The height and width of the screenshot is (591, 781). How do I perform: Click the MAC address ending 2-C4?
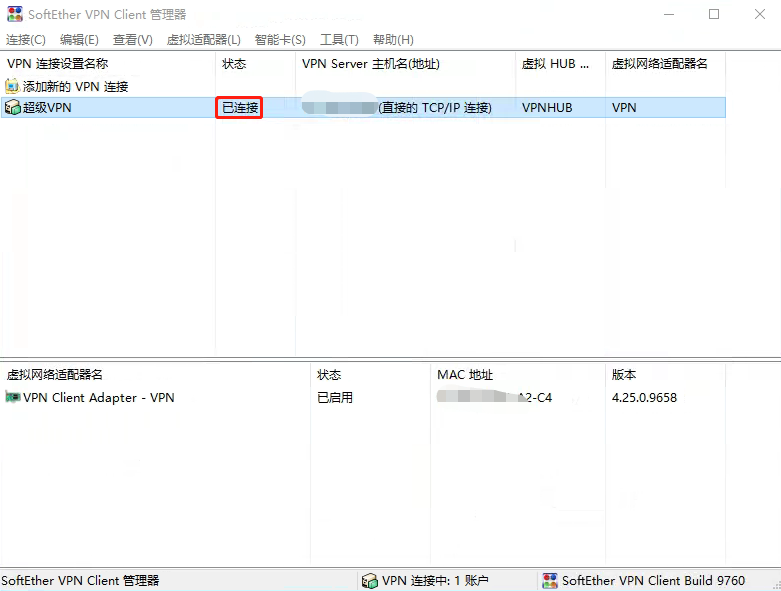(494, 397)
